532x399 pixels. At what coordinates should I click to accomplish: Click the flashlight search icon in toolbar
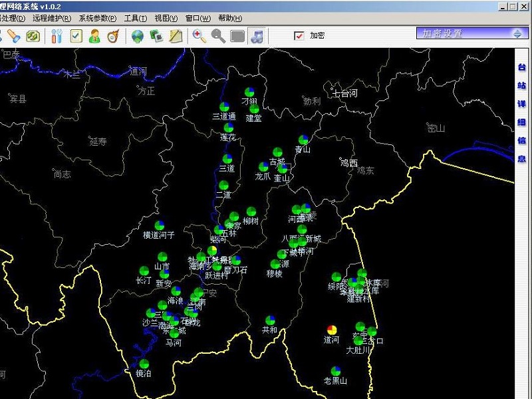click(13, 36)
